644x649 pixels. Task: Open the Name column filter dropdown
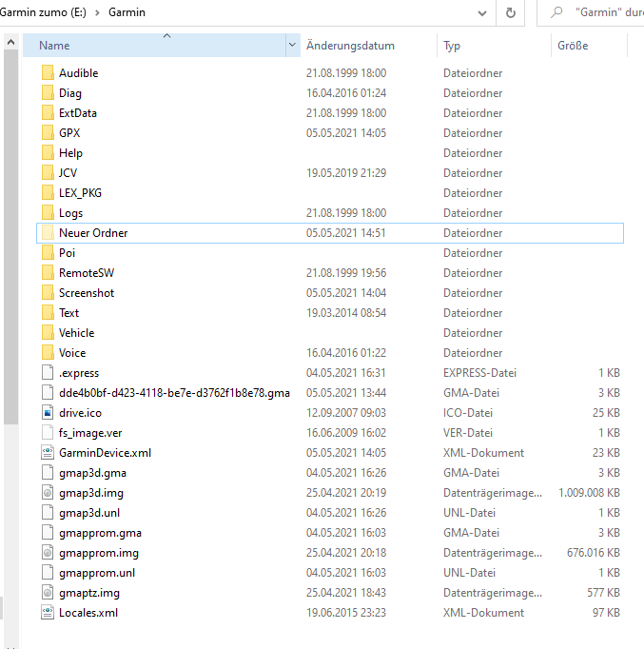click(292, 46)
